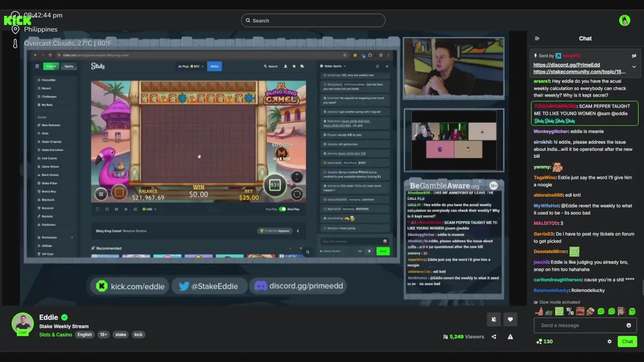
Task: Open the Slots & Casino category link
Action: (x=55, y=335)
